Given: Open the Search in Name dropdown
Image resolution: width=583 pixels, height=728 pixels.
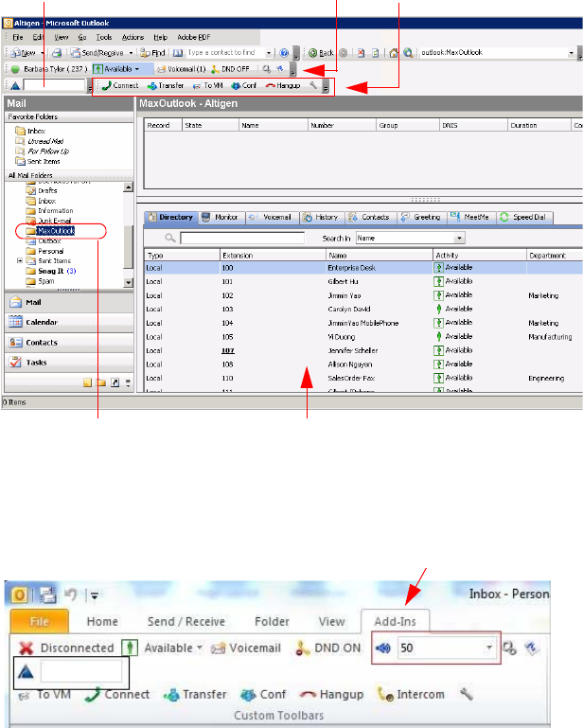Looking at the screenshot, I should (459, 239).
